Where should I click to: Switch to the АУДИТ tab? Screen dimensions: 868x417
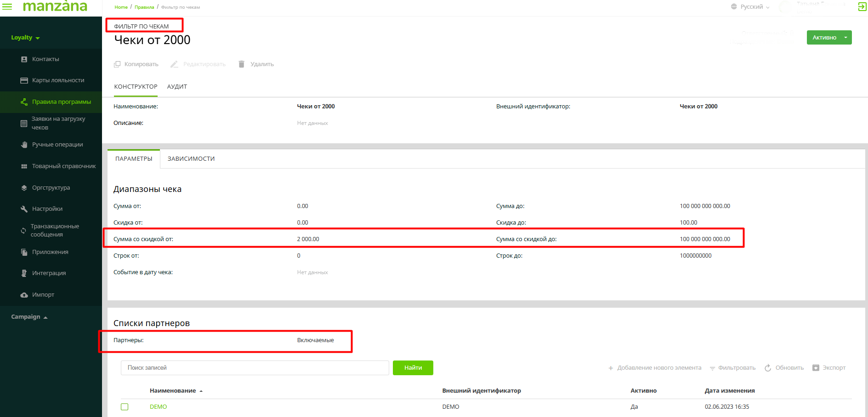177,87
